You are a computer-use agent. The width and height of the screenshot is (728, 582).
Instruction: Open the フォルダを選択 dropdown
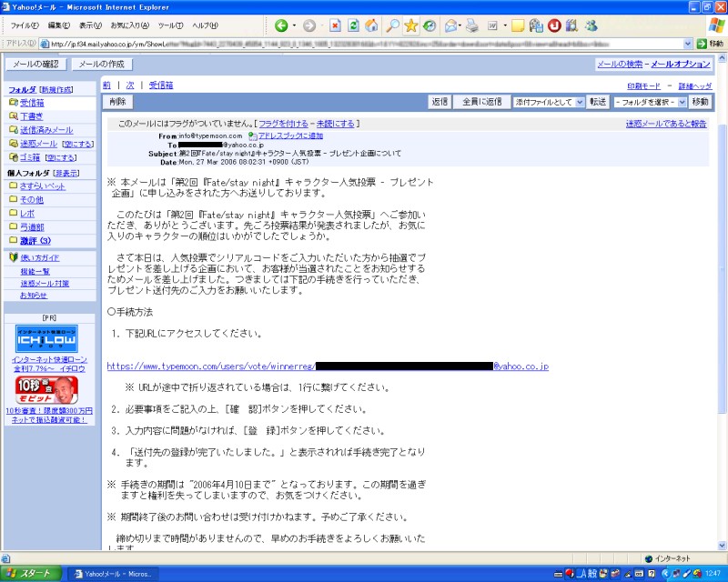tap(682, 102)
